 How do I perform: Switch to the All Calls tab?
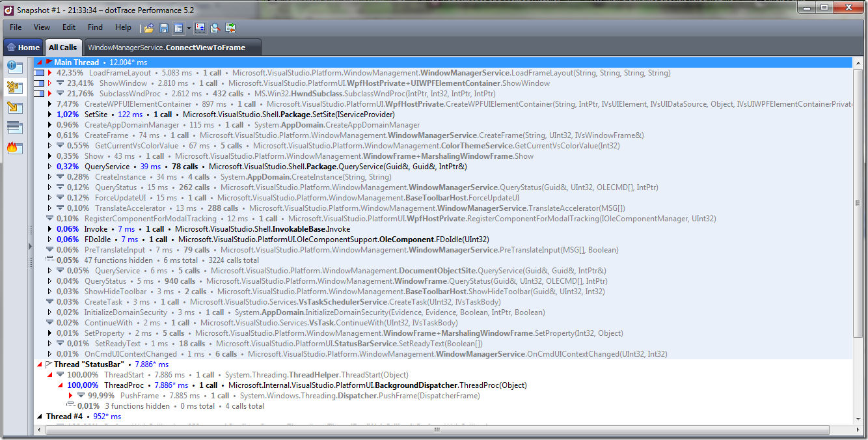point(63,47)
